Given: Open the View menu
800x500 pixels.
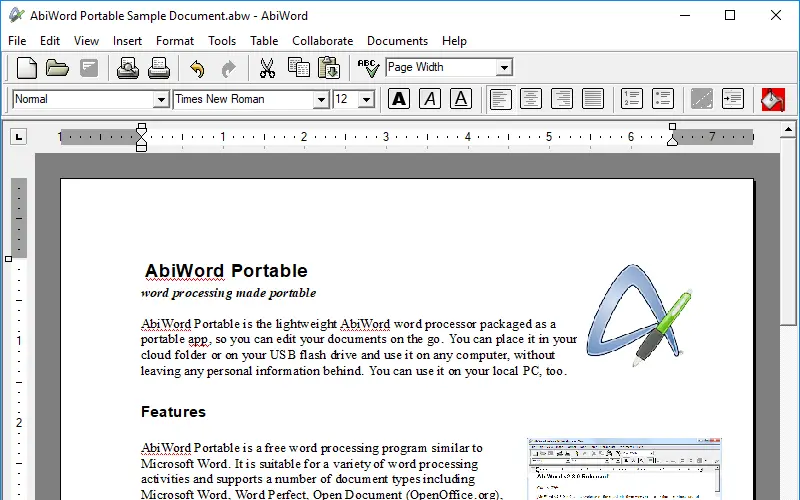Looking at the screenshot, I should 86,41.
